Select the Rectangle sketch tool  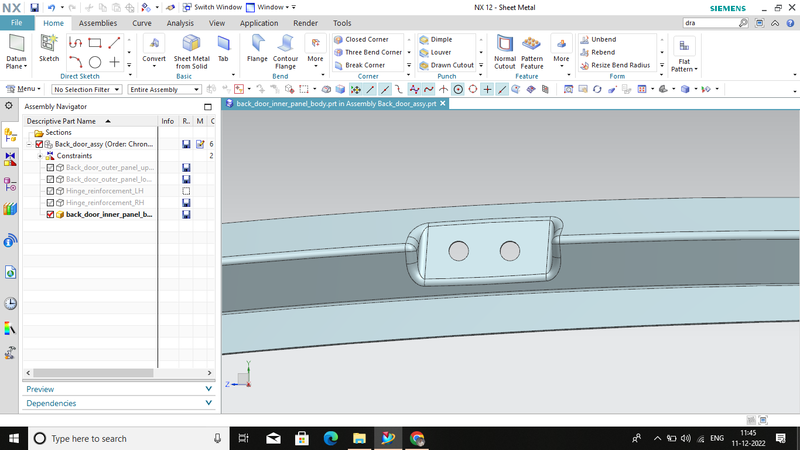coord(95,43)
